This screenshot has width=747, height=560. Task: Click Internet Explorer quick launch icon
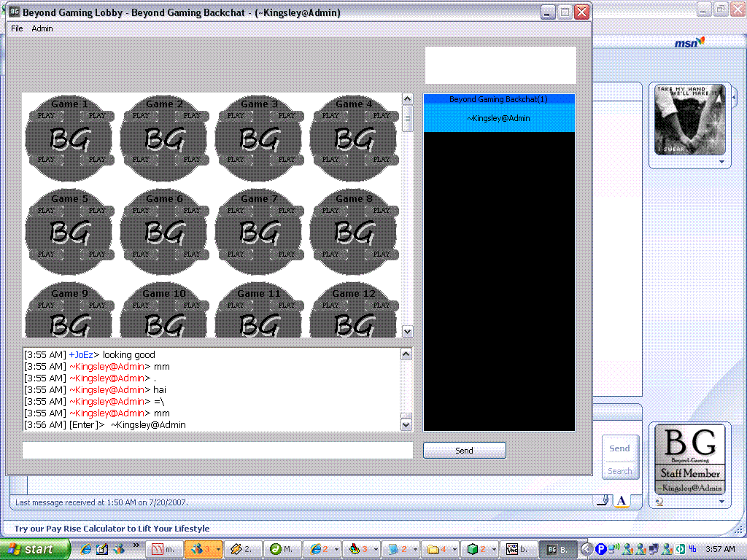(x=86, y=549)
